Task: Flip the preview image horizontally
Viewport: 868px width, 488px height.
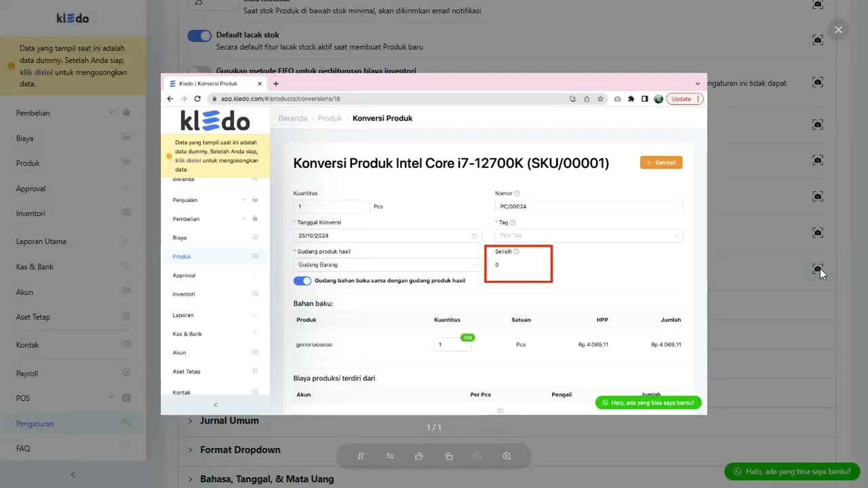Action: click(390, 456)
